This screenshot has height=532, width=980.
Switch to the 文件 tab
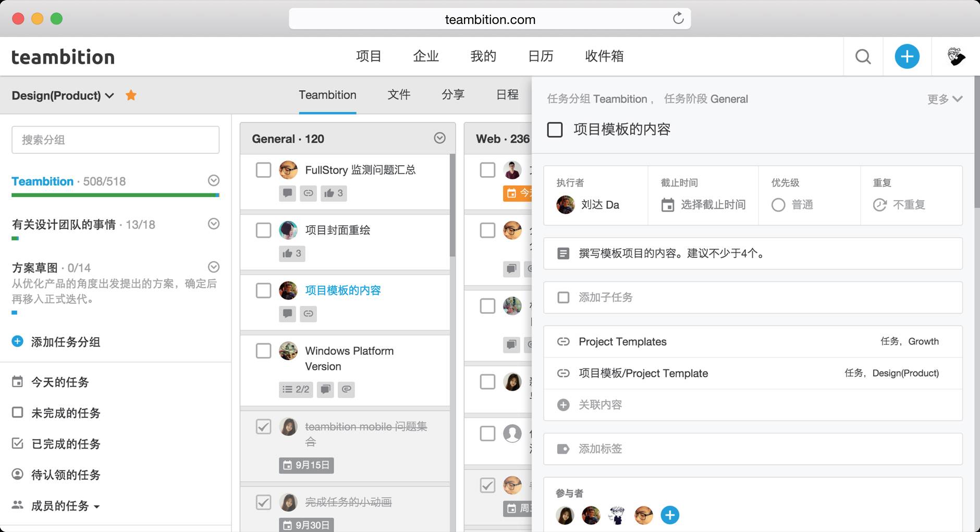(399, 95)
